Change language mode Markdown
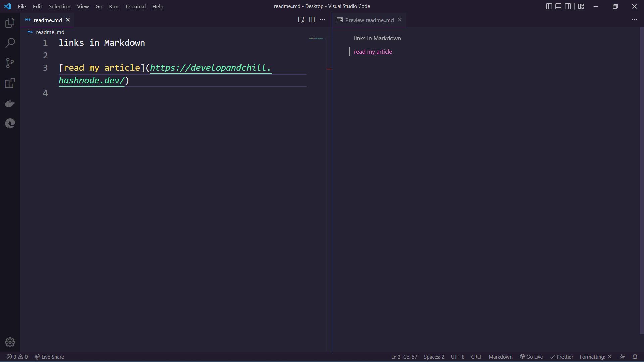 pyautogui.click(x=500, y=357)
